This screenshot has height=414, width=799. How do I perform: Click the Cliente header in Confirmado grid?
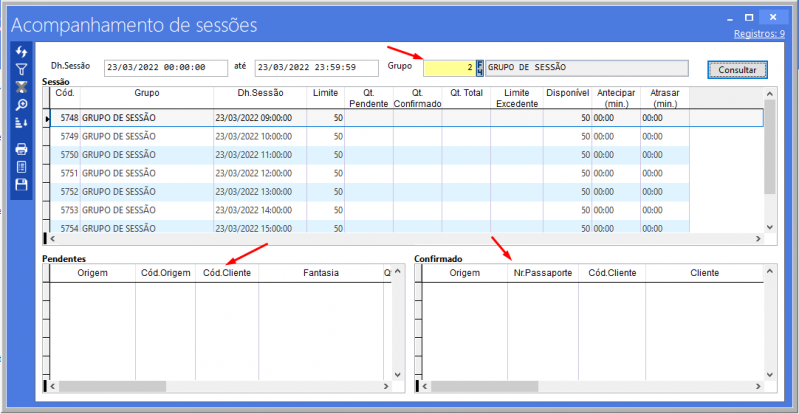coord(705,273)
